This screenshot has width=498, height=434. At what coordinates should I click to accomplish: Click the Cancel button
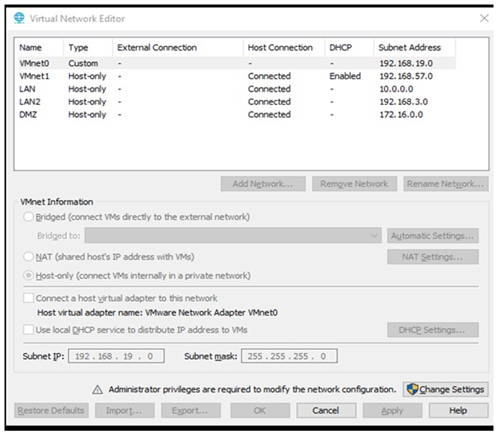pyautogui.click(x=326, y=410)
